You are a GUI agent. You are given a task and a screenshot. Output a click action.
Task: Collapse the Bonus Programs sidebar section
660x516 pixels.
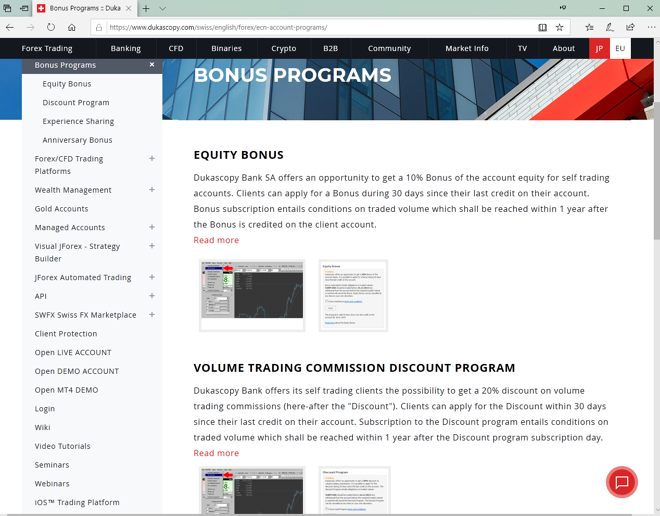pyautogui.click(x=152, y=65)
